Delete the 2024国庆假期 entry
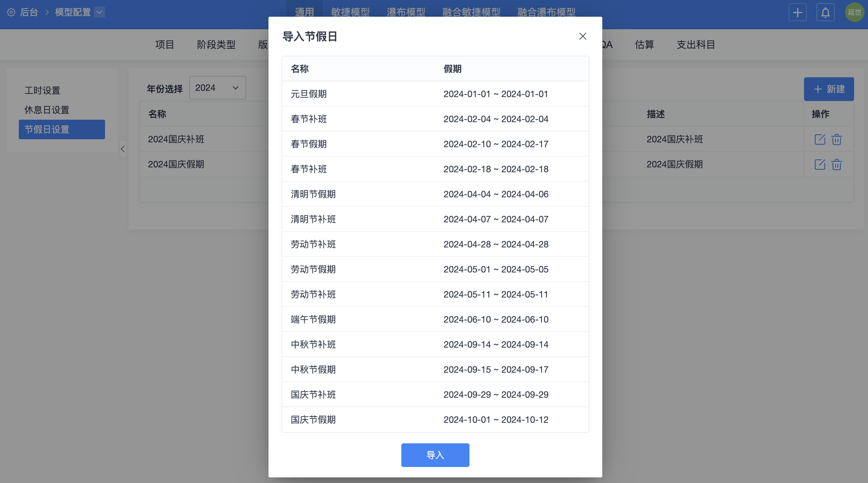The image size is (868, 483). click(836, 164)
